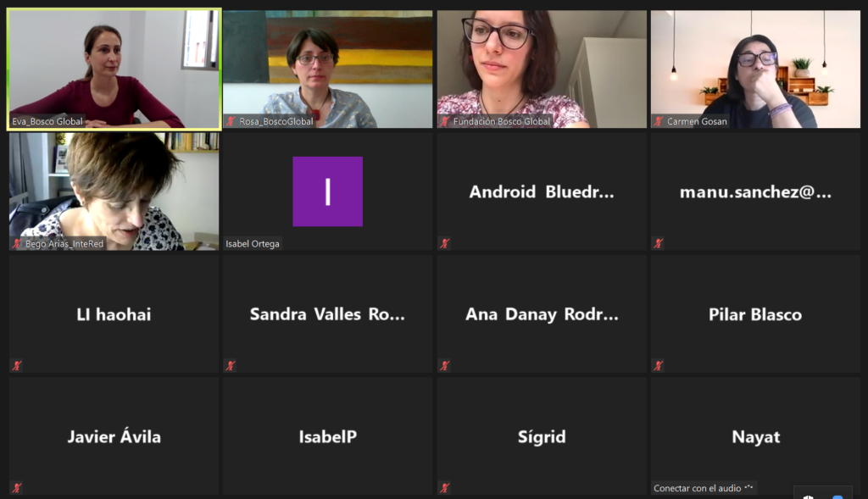Screen dimensions: 868x499
Task: Select the Nayat participant tile
Action: click(755, 436)
